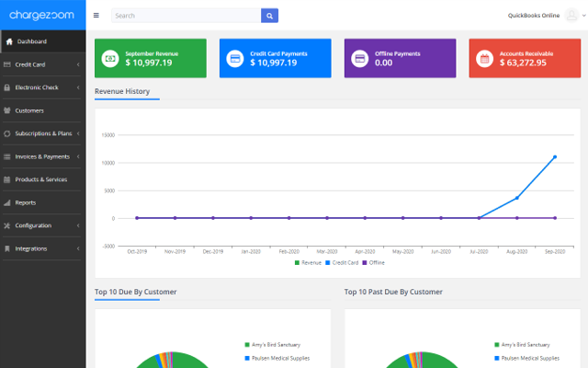This screenshot has height=368, width=588.
Task: Click the Sep-2020 data point on the blue line
Action: click(x=555, y=157)
